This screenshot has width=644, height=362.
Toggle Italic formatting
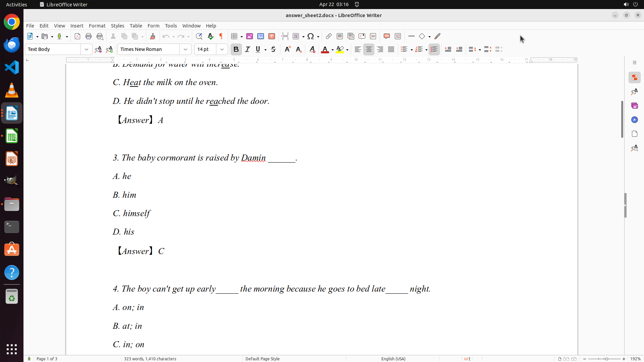point(248,49)
